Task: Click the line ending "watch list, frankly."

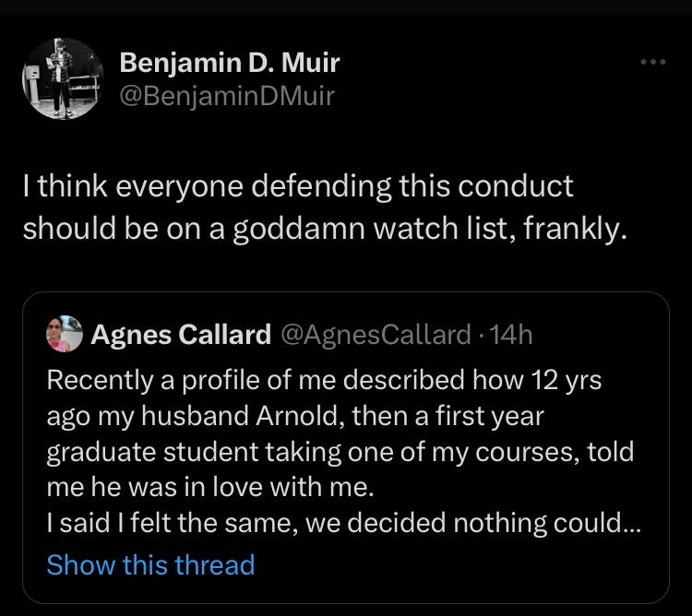Action: click(x=325, y=228)
